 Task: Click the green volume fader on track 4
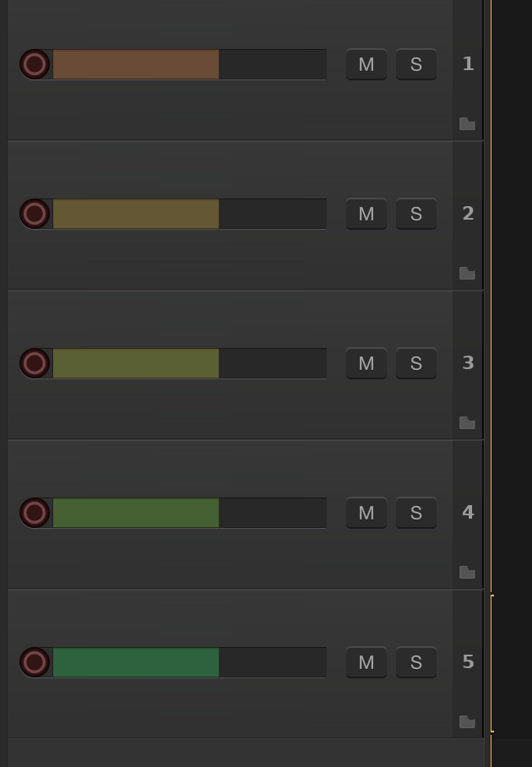(x=135, y=512)
